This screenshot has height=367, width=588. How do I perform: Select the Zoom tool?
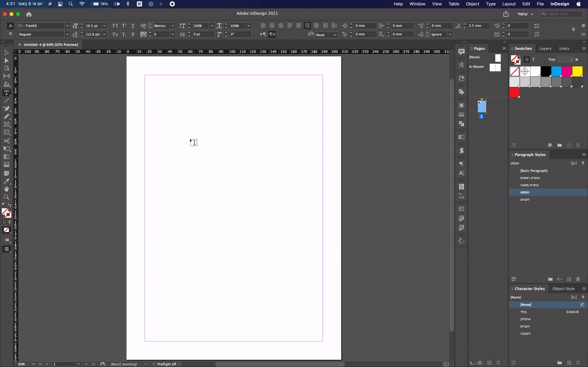point(7,197)
